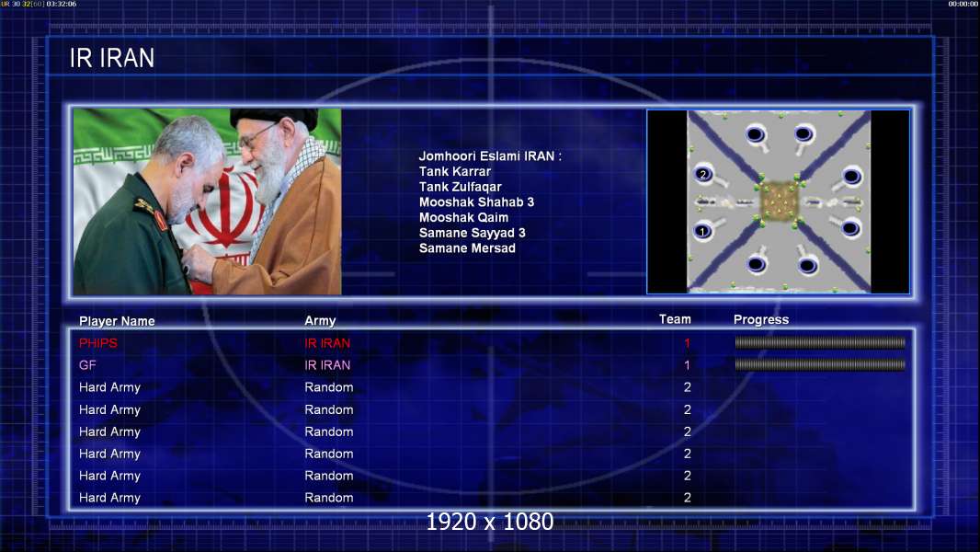Click the 00:00:00 clock at top right

[x=963, y=4]
